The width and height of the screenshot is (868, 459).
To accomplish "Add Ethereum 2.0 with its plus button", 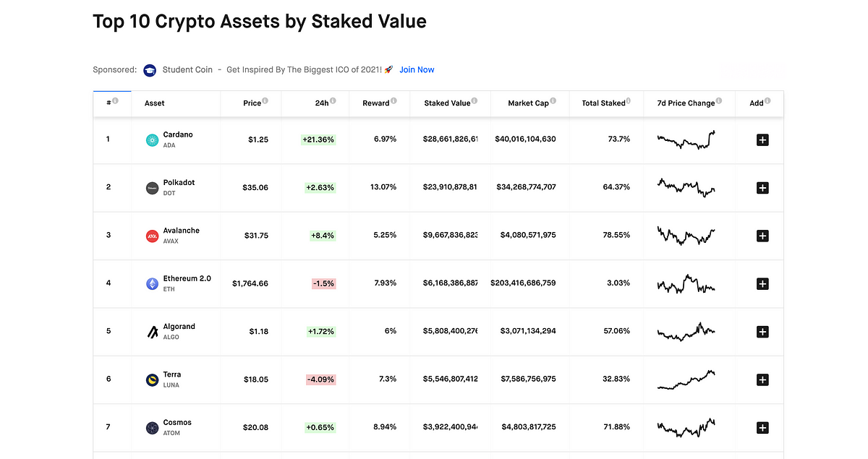I will pos(762,284).
